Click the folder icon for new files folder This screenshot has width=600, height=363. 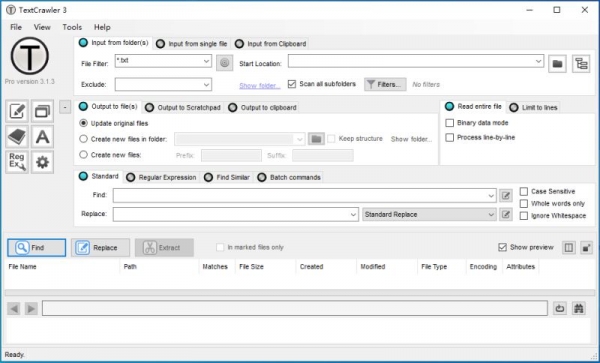(316, 139)
